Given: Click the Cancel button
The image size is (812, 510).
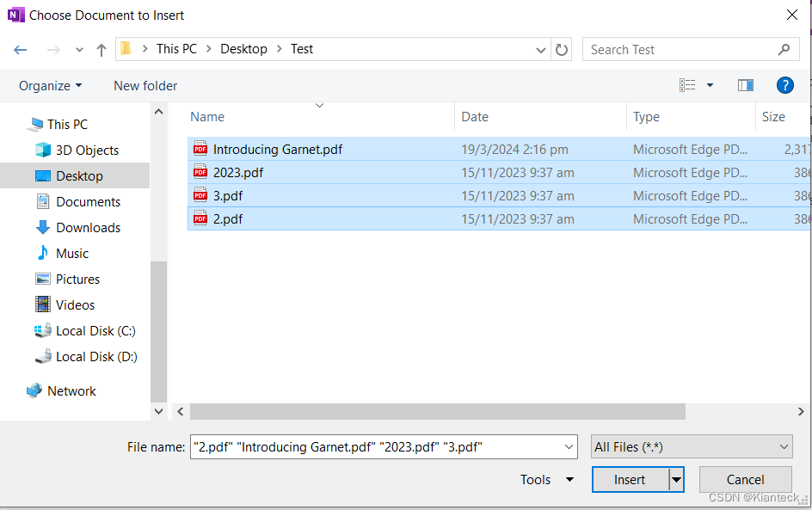Looking at the screenshot, I should tap(745, 479).
